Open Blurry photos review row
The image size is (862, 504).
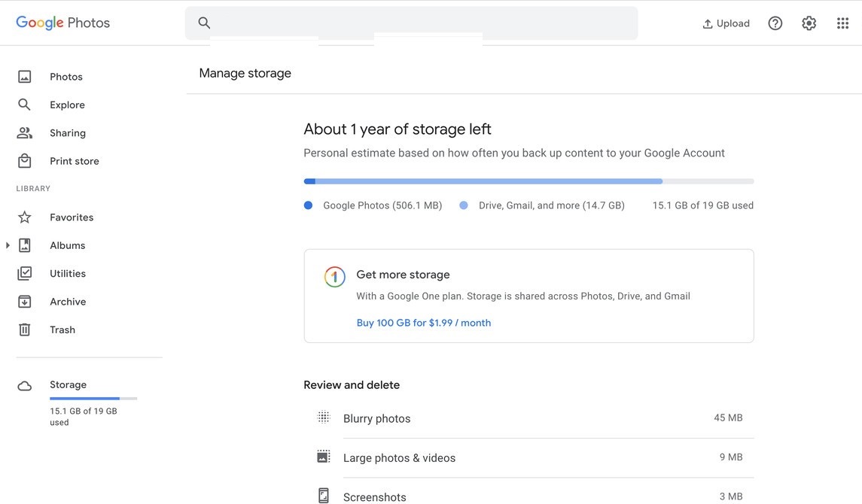coord(528,418)
